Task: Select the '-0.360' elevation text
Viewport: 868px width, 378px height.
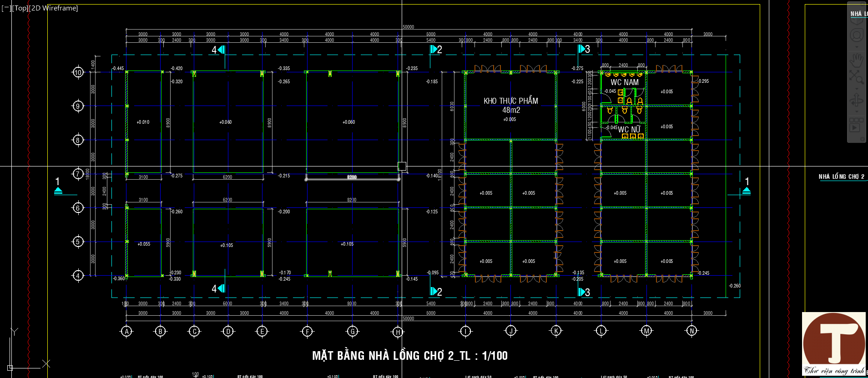Action: [119, 278]
